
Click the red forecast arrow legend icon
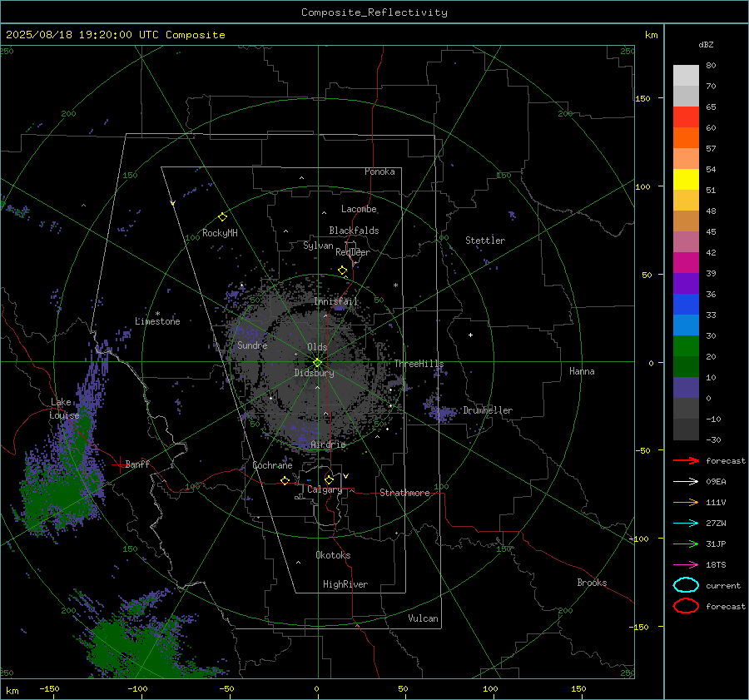tap(686, 460)
